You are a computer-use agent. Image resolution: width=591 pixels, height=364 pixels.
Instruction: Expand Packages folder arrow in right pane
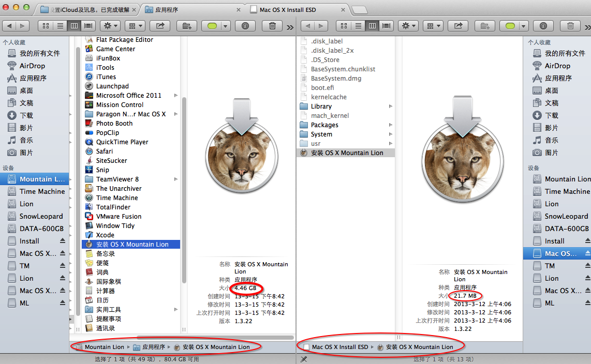pyautogui.click(x=391, y=125)
